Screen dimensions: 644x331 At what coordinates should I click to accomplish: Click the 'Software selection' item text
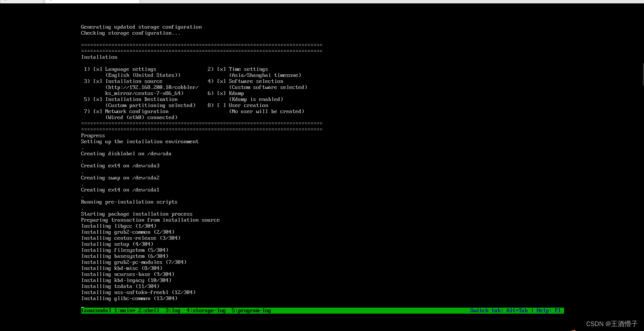pos(256,81)
